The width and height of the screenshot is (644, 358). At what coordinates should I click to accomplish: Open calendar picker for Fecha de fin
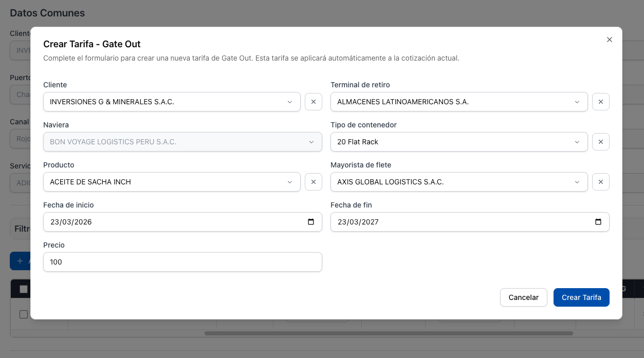click(x=598, y=222)
